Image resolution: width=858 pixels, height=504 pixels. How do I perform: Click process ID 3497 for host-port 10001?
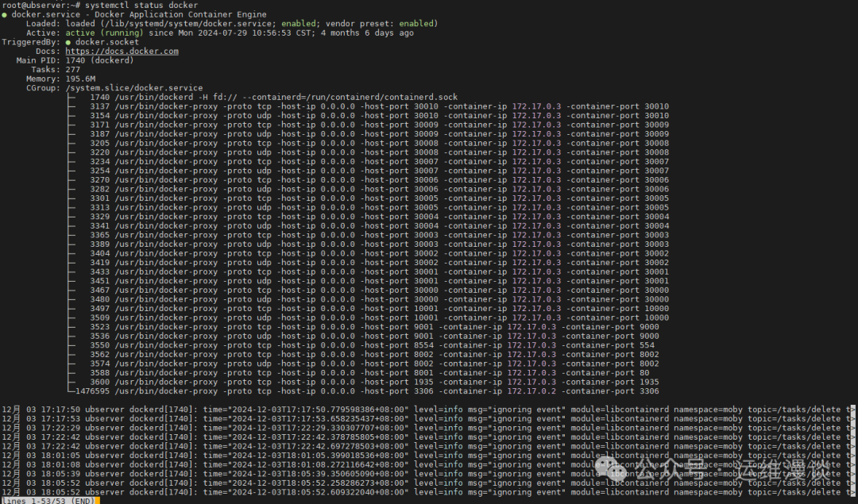tap(100, 308)
